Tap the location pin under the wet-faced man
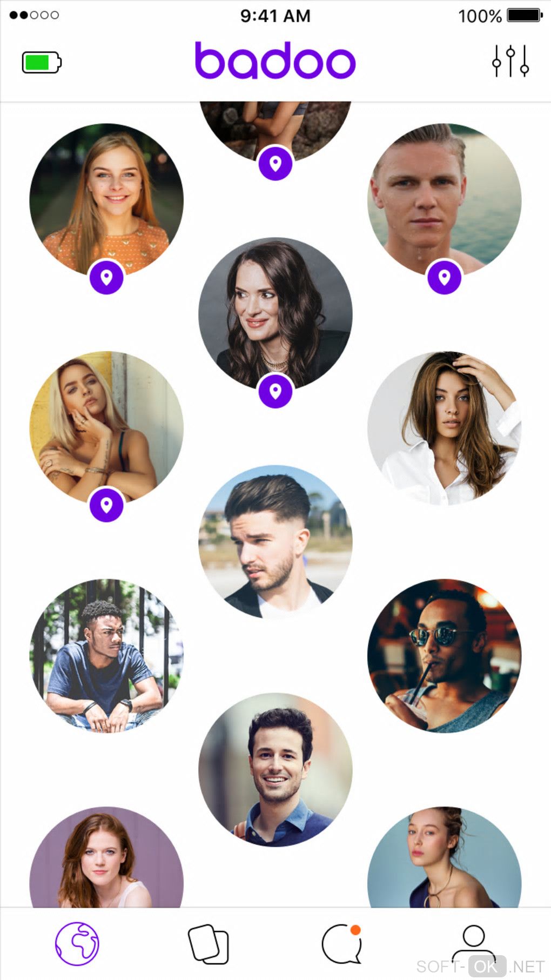This screenshot has height=980, width=551. pyautogui.click(x=445, y=278)
